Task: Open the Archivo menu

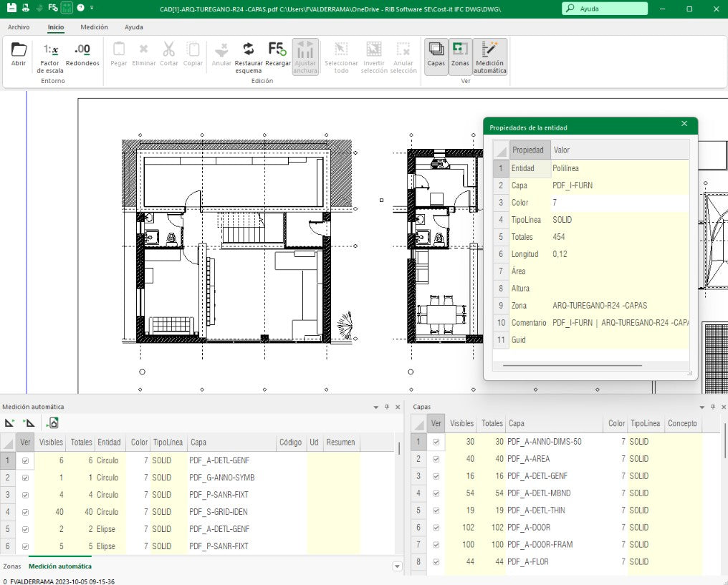Action: tap(19, 27)
